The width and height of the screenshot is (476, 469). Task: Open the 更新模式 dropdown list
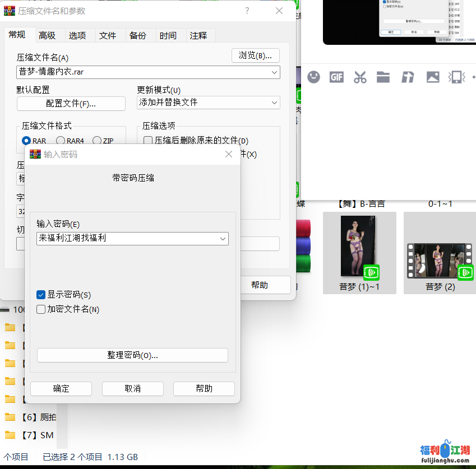click(274, 103)
